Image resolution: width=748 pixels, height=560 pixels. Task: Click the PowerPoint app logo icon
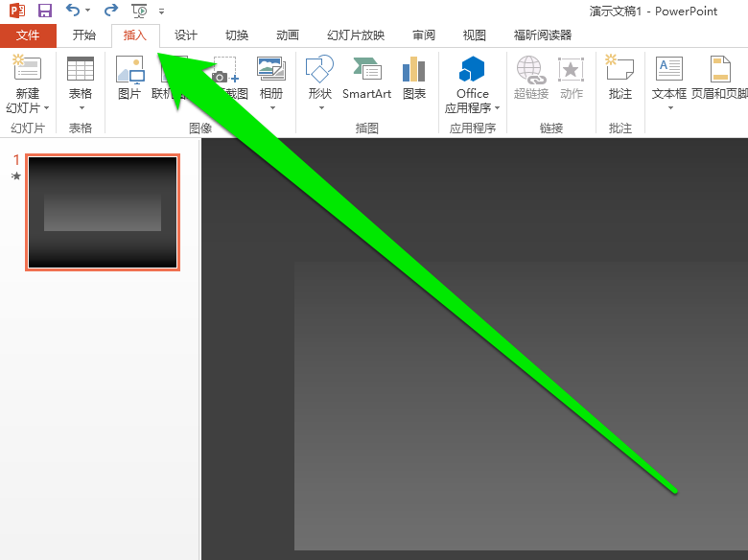17,10
